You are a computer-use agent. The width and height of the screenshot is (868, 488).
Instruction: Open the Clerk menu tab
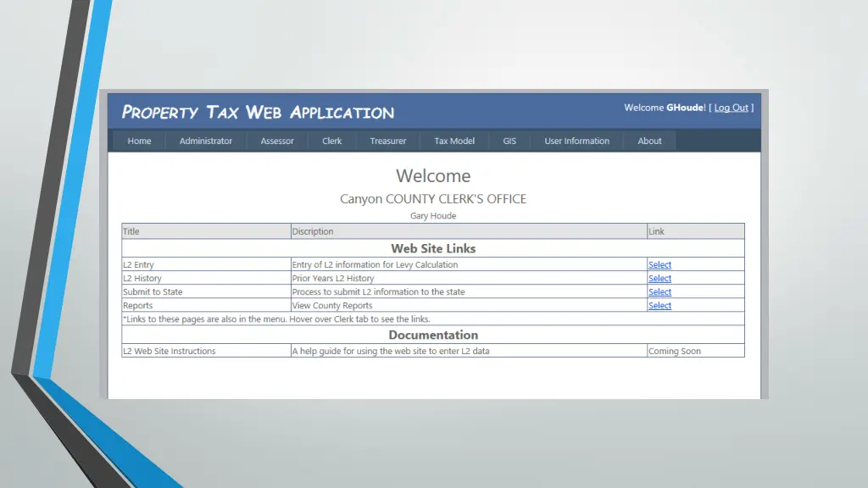[x=331, y=141]
